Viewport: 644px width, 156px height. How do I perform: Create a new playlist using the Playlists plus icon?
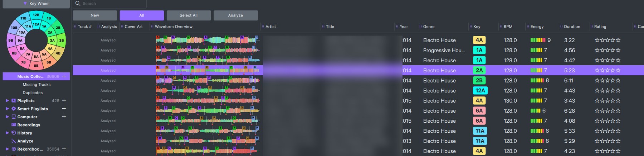click(x=64, y=100)
